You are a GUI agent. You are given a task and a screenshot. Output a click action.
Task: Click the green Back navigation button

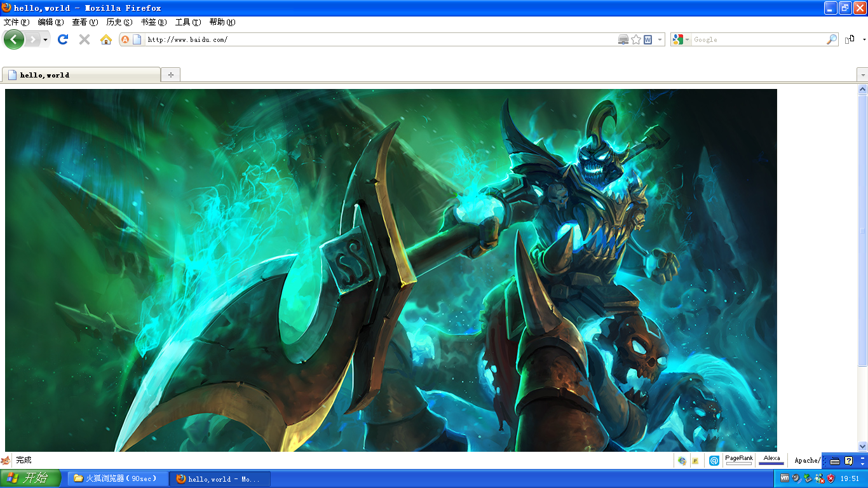pyautogui.click(x=13, y=39)
